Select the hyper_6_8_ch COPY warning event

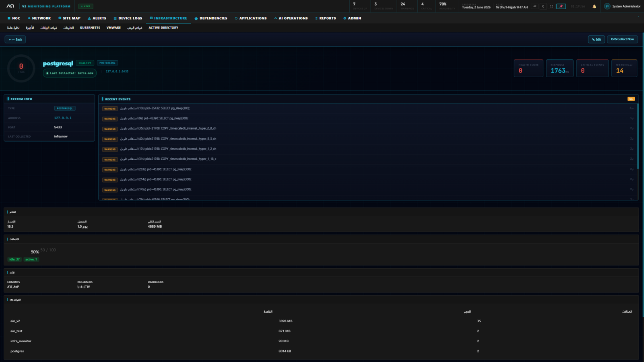368,129
